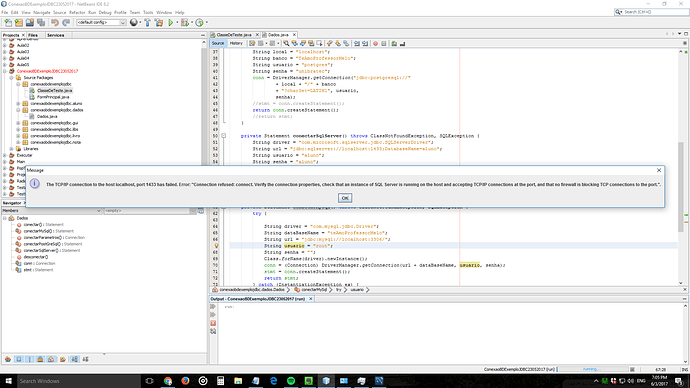The image size is (690, 388).
Task: Click the Save All toolbar icon
Action: (41, 22)
